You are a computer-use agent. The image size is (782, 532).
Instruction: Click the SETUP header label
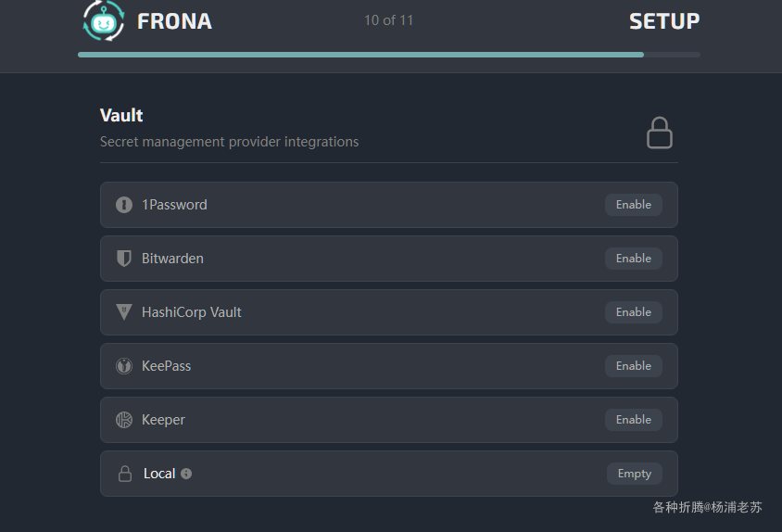pyautogui.click(x=664, y=21)
